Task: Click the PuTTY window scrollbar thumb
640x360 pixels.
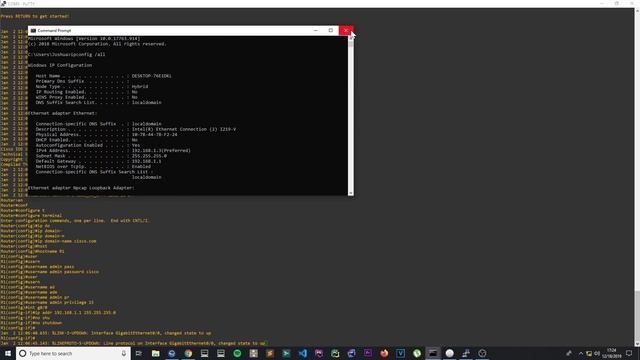Action: point(637,315)
